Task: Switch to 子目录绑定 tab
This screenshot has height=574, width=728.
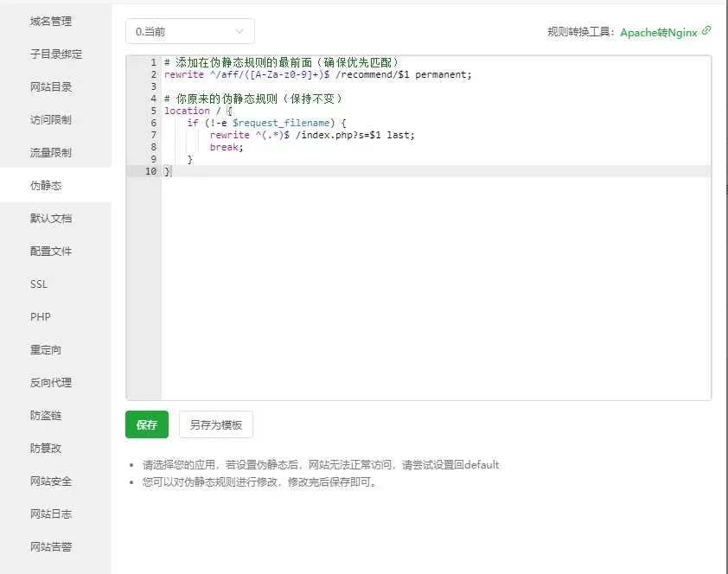Action: click(55, 54)
